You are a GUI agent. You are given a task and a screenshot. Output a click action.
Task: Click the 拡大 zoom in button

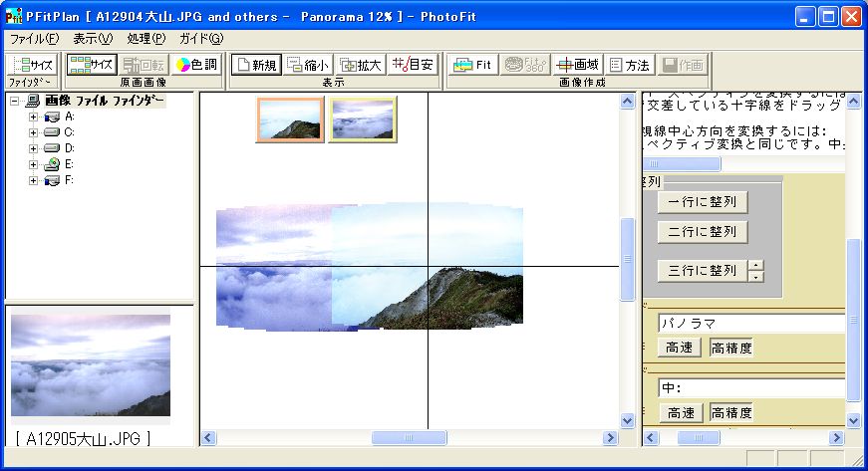[359, 65]
